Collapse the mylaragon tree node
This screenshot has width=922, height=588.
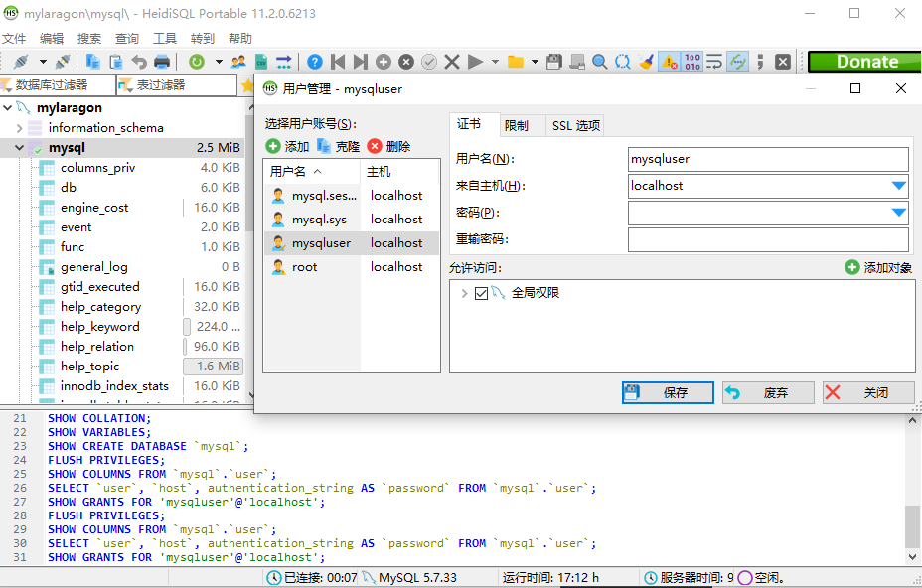pos(8,108)
